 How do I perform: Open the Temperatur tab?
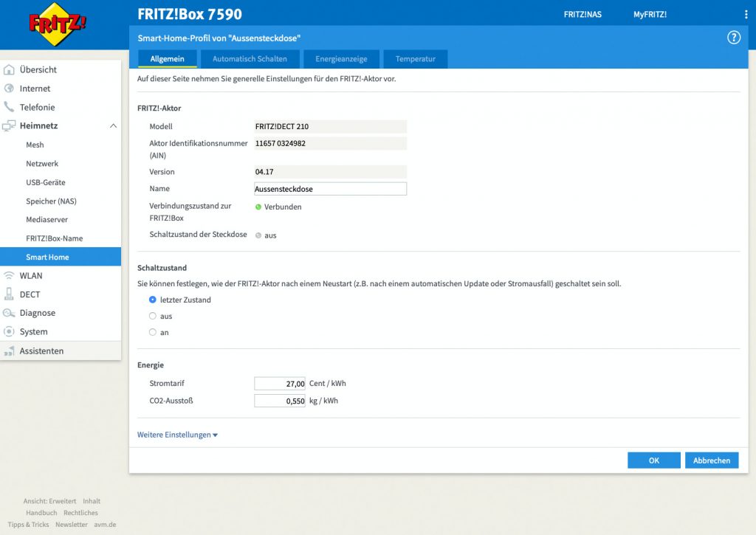pos(416,59)
